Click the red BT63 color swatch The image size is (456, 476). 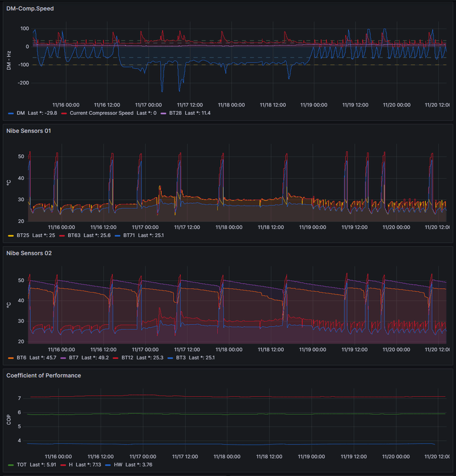[62, 236]
